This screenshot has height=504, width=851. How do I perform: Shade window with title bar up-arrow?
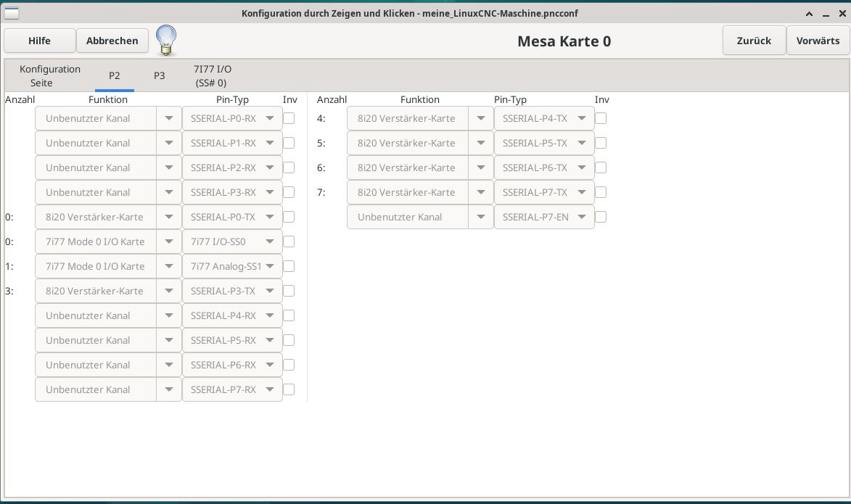[809, 14]
